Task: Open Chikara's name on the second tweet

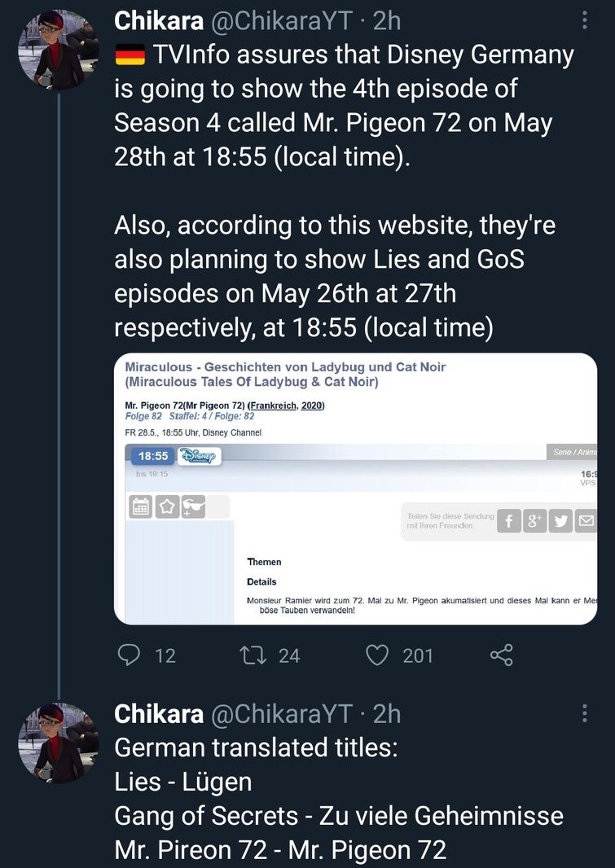Action: (x=159, y=713)
